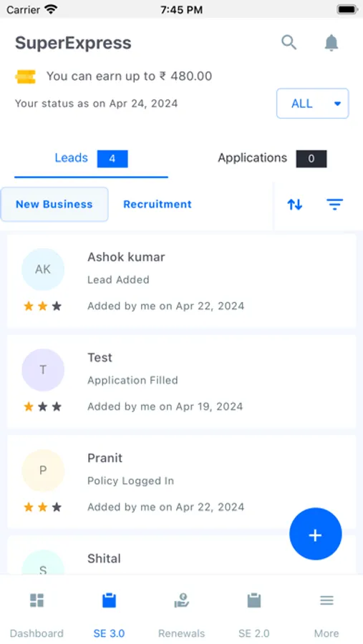Tap the gold coins earnings icon
This screenshot has width=363, height=644.
tap(26, 77)
